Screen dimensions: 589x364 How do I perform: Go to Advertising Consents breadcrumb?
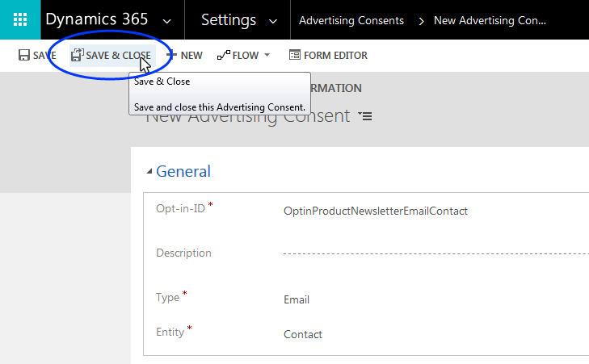pos(351,21)
